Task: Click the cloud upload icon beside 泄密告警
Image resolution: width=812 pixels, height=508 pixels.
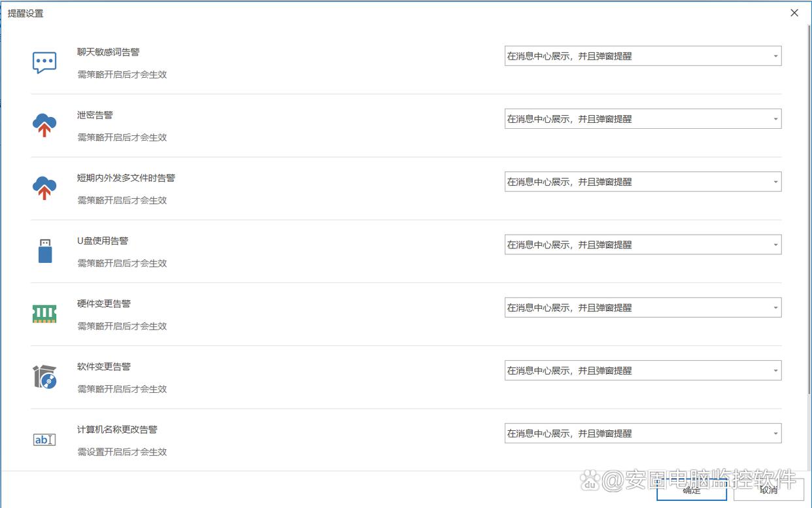Action: coord(44,125)
